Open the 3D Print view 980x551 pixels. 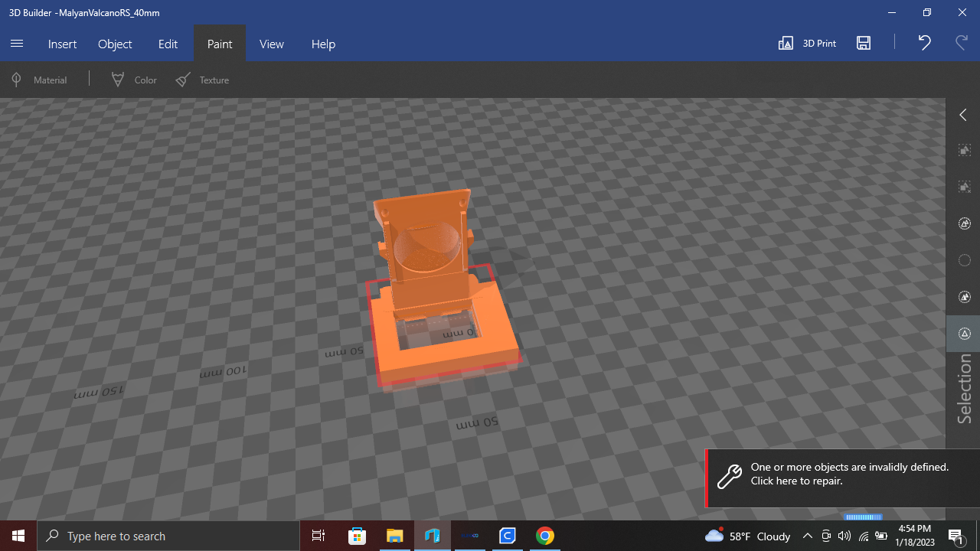click(806, 43)
